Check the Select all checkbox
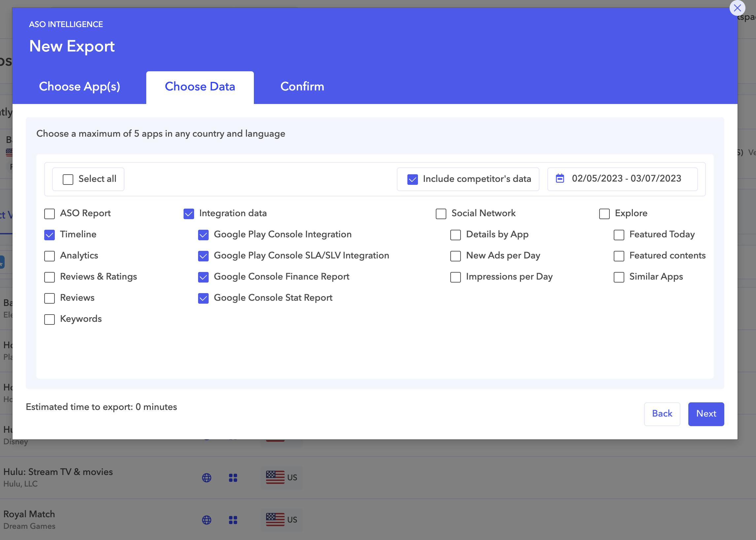The width and height of the screenshot is (756, 540). click(x=68, y=180)
